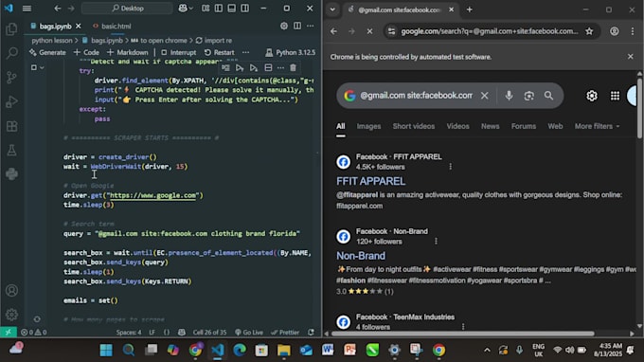Search by image with Google Lens
Screen dimensions: 644x362
pos(529,96)
